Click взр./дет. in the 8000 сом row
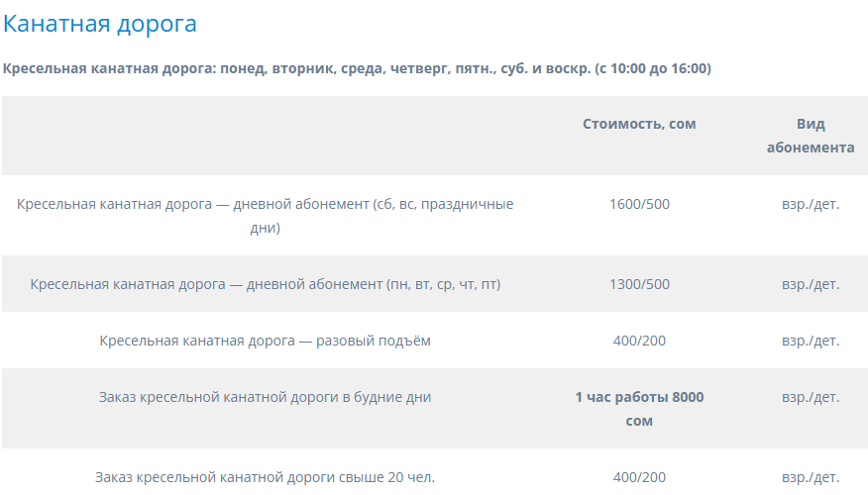868x495 pixels. click(x=811, y=397)
